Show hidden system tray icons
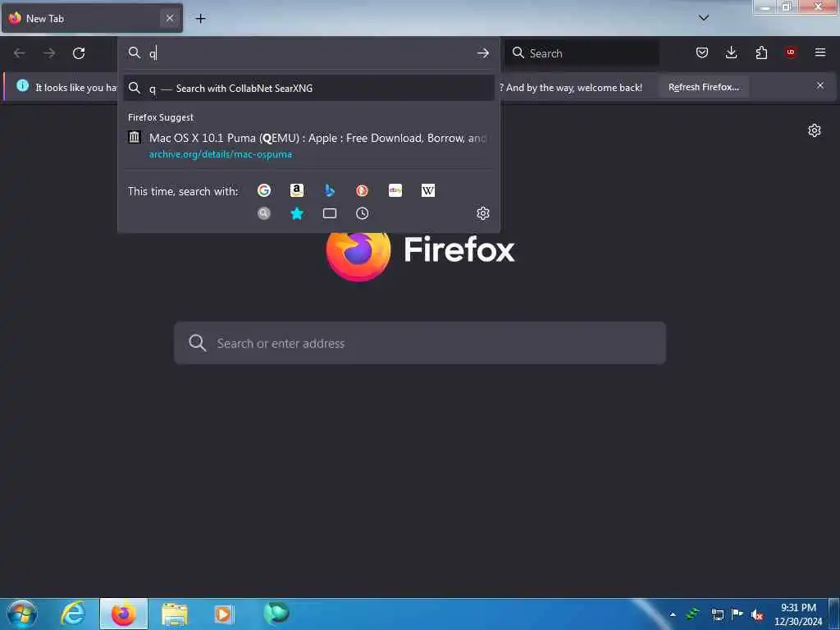The image size is (840, 630). click(673, 614)
